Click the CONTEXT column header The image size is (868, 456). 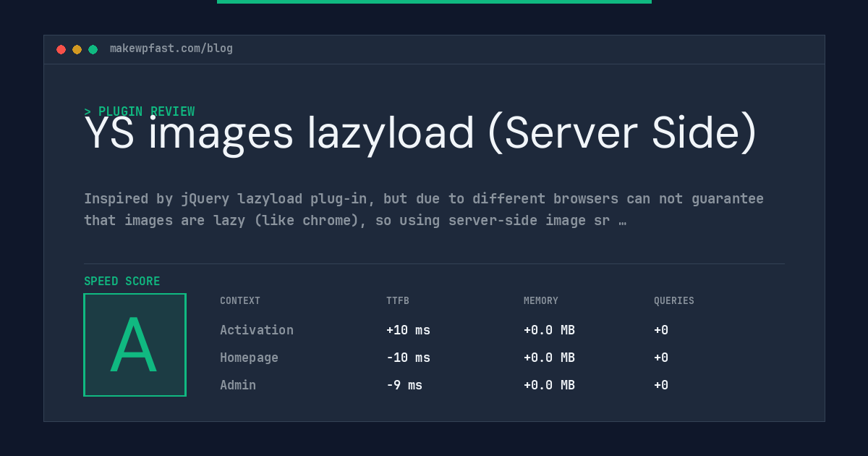[240, 300]
